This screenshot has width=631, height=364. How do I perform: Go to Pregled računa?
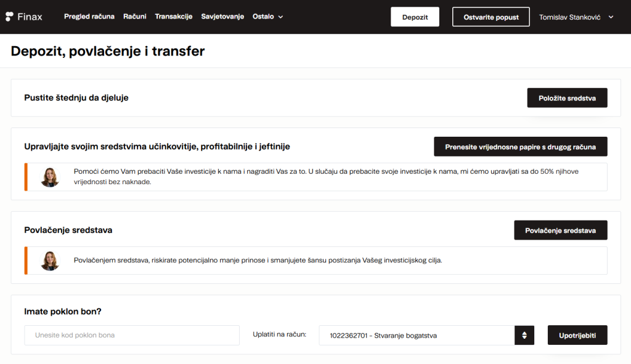89,17
